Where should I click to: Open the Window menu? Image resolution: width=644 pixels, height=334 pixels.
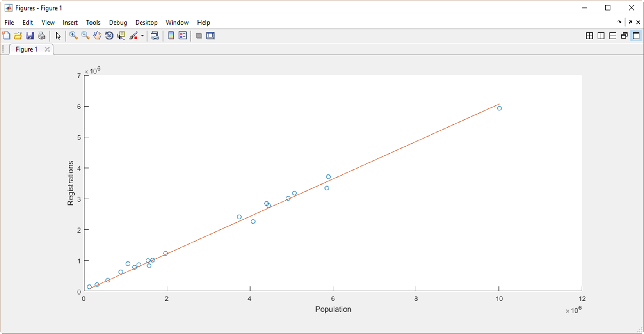pos(177,23)
